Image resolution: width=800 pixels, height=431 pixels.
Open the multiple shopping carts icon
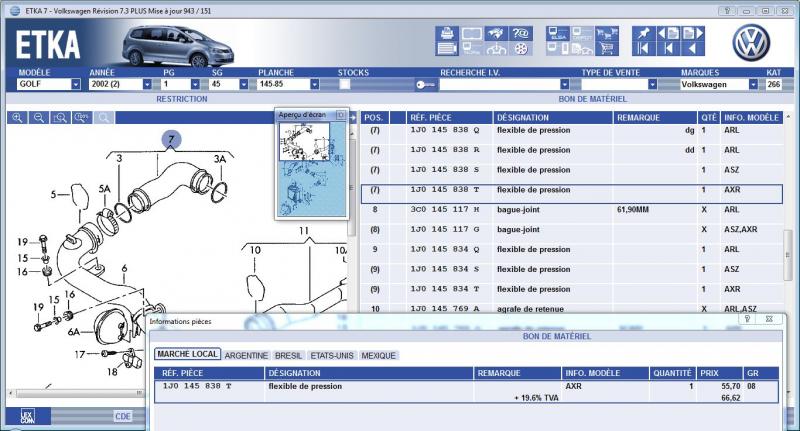tap(607, 34)
